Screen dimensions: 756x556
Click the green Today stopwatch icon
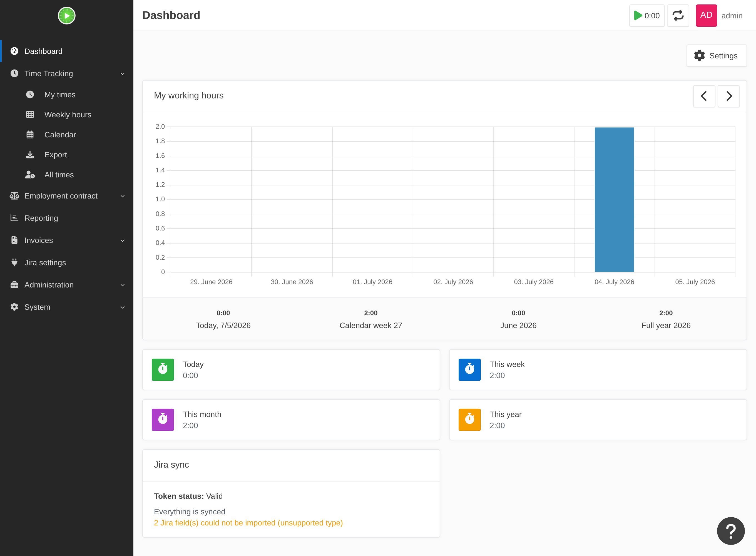coord(163,369)
